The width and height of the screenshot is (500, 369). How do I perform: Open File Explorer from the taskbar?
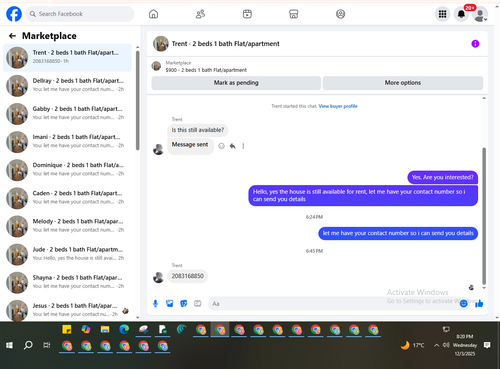pyautogui.click(x=105, y=330)
